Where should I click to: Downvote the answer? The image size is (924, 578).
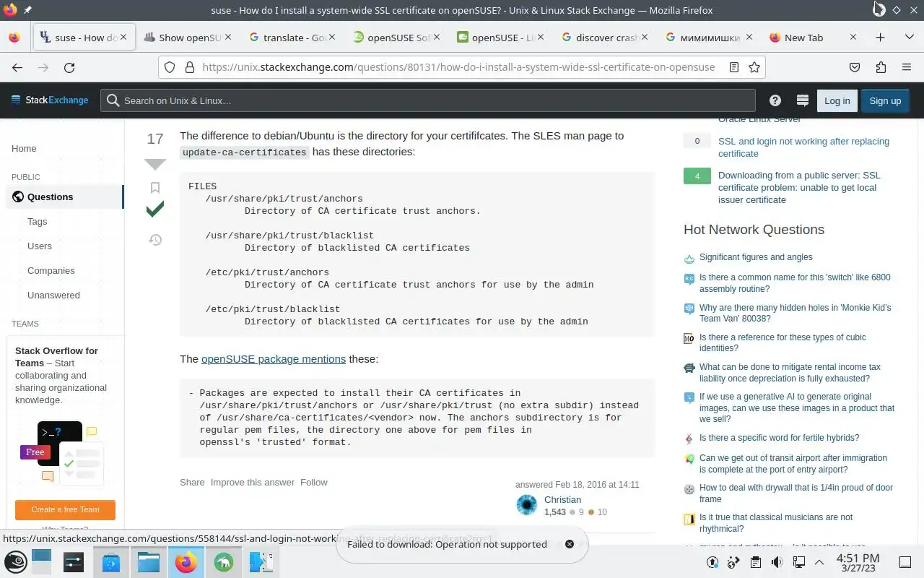pos(155,164)
